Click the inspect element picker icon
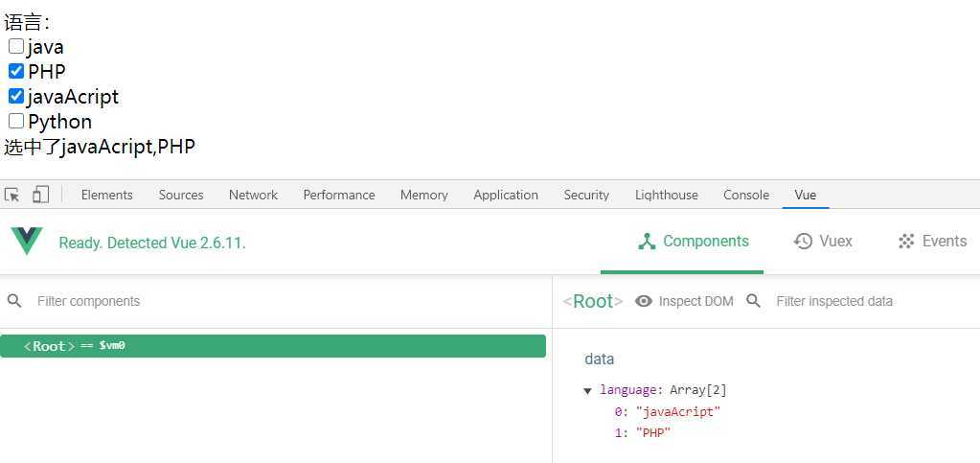This screenshot has width=980, height=463. (x=12, y=195)
